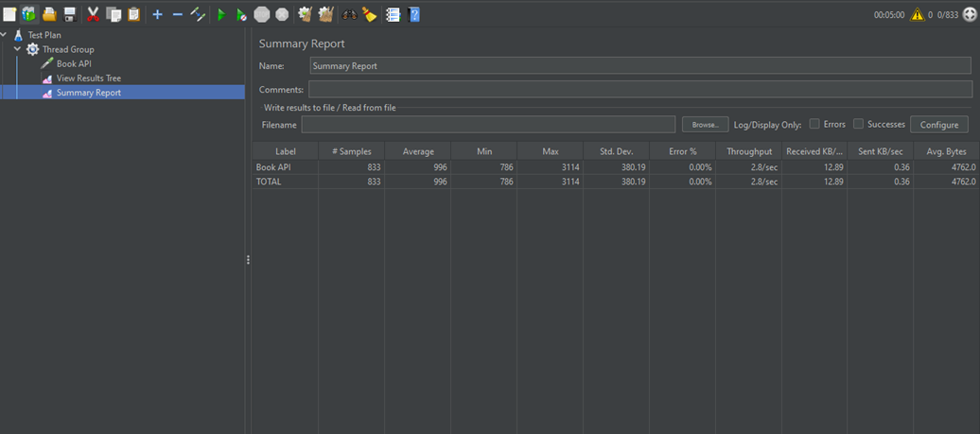
Task: Click the Label column header
Action: [285, 151]
